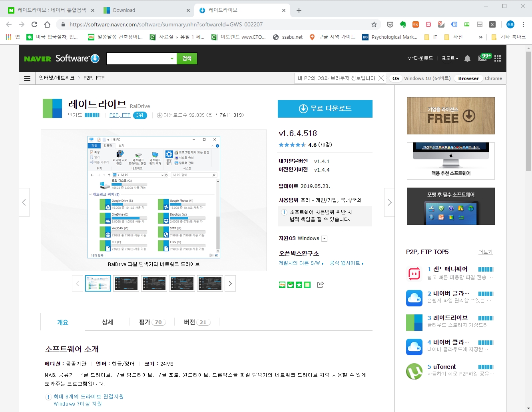This screenshot has width=532, height=412.
Task: Open the search category dropdown arrow
Action: pyautogui.click(x=172, y=59)
